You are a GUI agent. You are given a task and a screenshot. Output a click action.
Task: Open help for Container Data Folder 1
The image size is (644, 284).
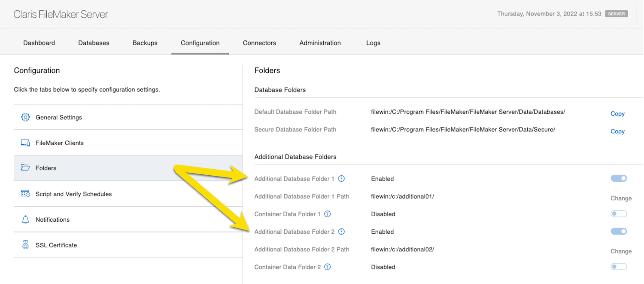[328, 214]
